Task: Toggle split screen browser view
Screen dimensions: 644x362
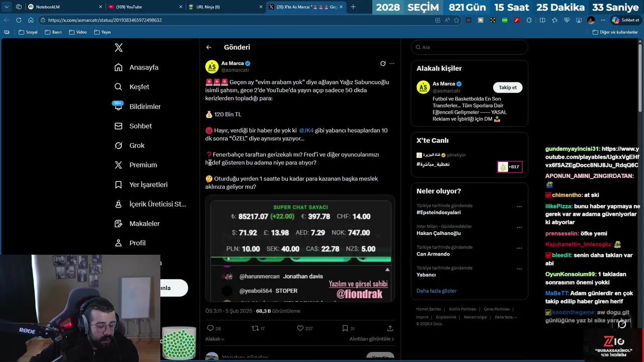Action: click(542, 20)
